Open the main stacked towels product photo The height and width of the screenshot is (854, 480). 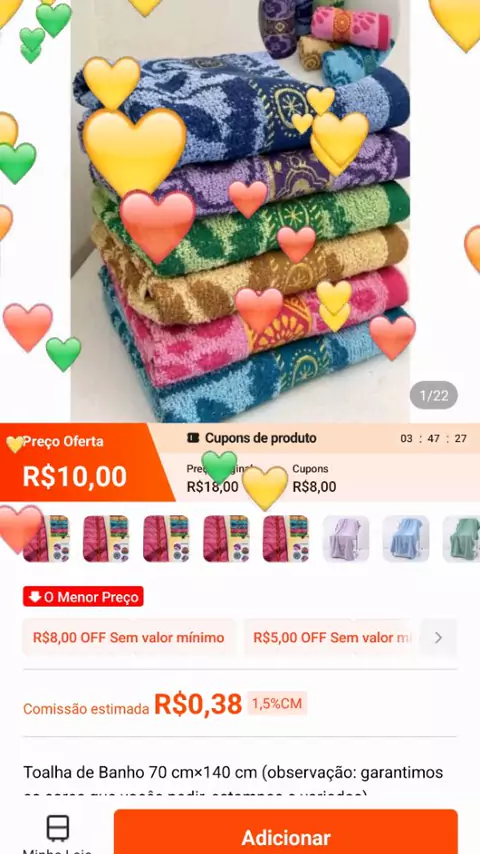coord(240,211)
